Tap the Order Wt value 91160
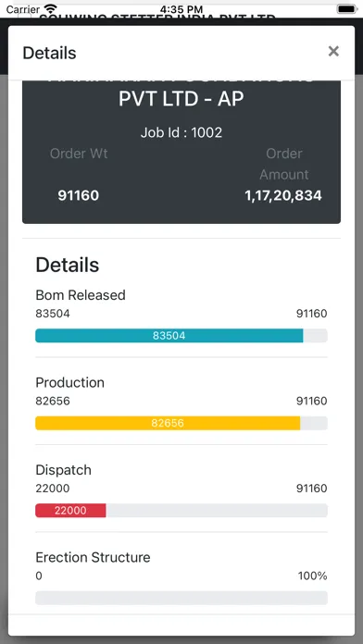 [79, 195]
